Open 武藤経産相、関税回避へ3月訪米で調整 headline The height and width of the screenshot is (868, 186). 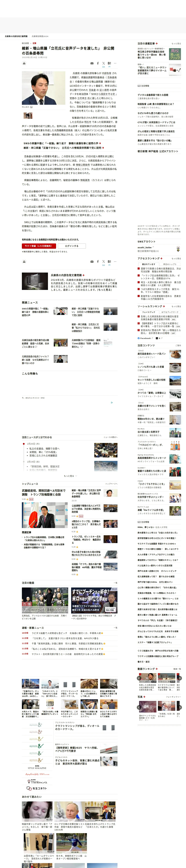44,493
